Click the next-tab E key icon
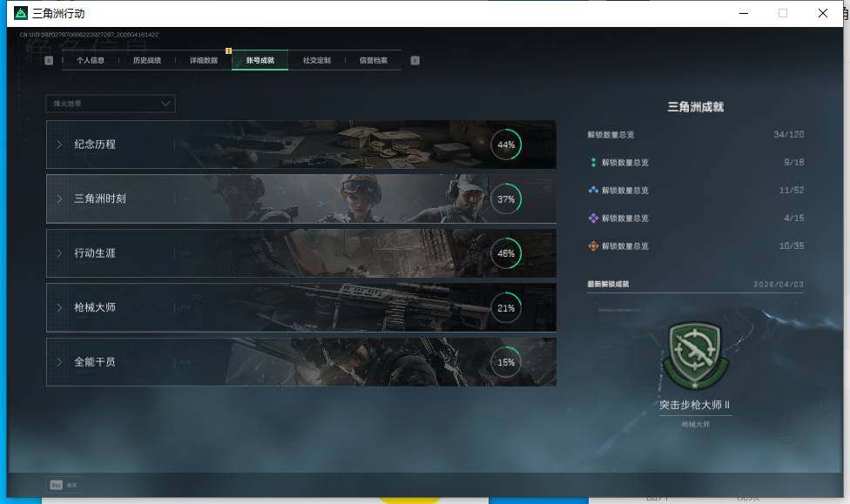The width and height of the screenshot is (850, 504). coord(415,60)
